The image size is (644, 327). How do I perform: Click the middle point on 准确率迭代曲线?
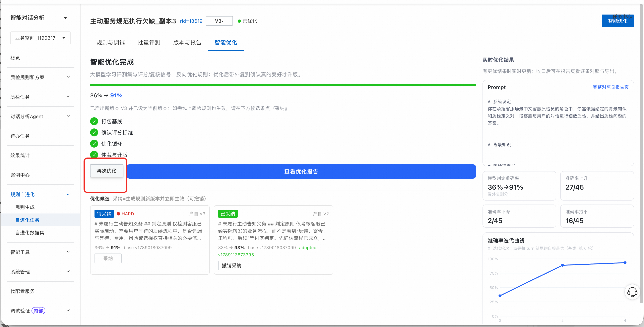(562, 265)
